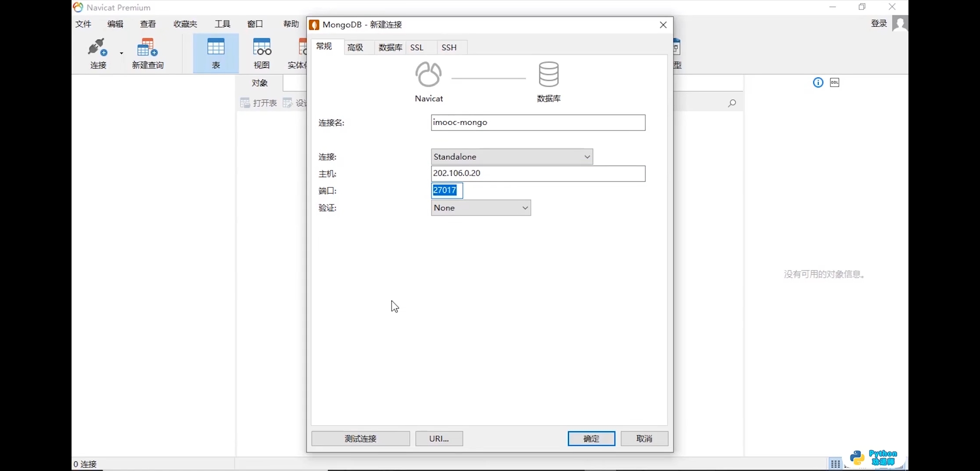Image resolution: width=980 pixels, height=471 pixels.
Task: Open the 编辑 menu
Action: tap(116, 24)
